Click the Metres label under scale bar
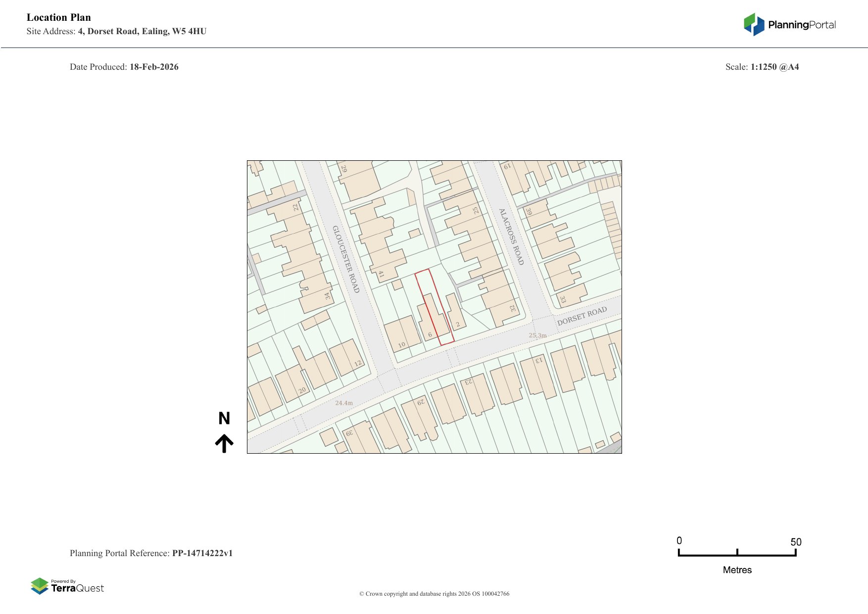Screen dimensions: 868x614 coord(737,570)
